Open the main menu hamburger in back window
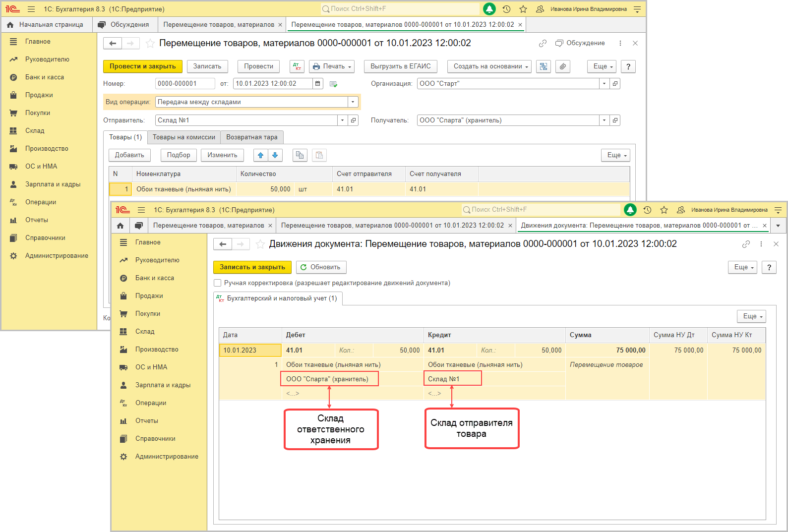The image size is (788, 532). 31,9
